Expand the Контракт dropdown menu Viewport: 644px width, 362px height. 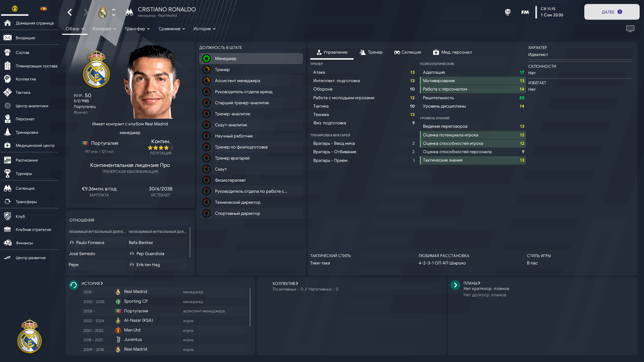(x=104, y=29)
